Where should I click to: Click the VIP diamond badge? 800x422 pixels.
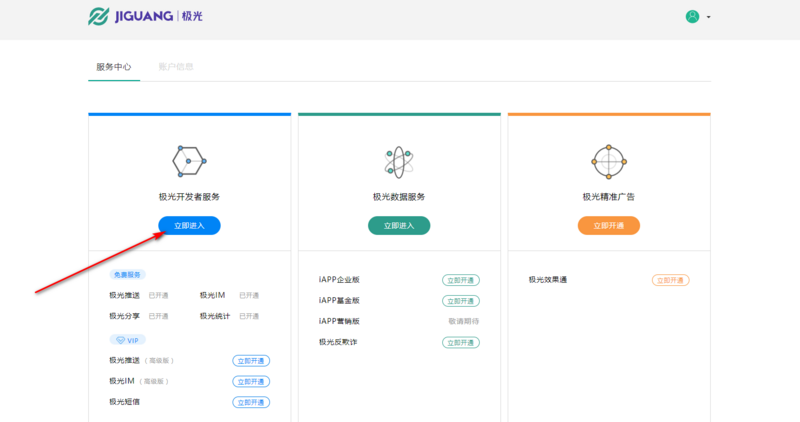click(128, 340)
